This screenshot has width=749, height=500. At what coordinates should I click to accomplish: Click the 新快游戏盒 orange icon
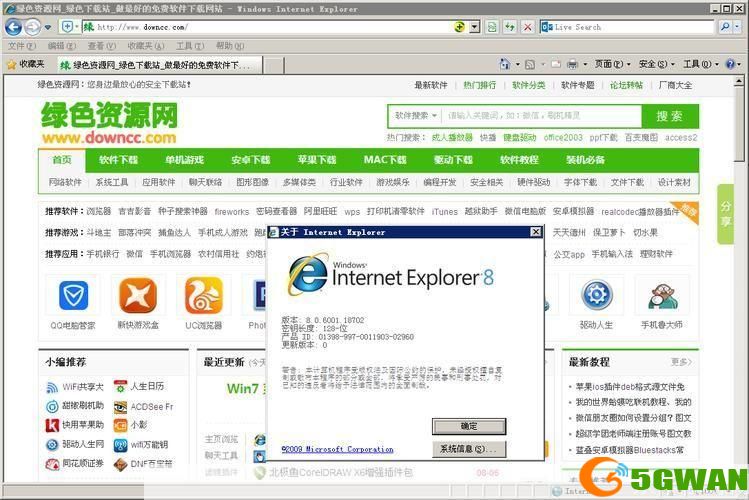pos(138,295)
